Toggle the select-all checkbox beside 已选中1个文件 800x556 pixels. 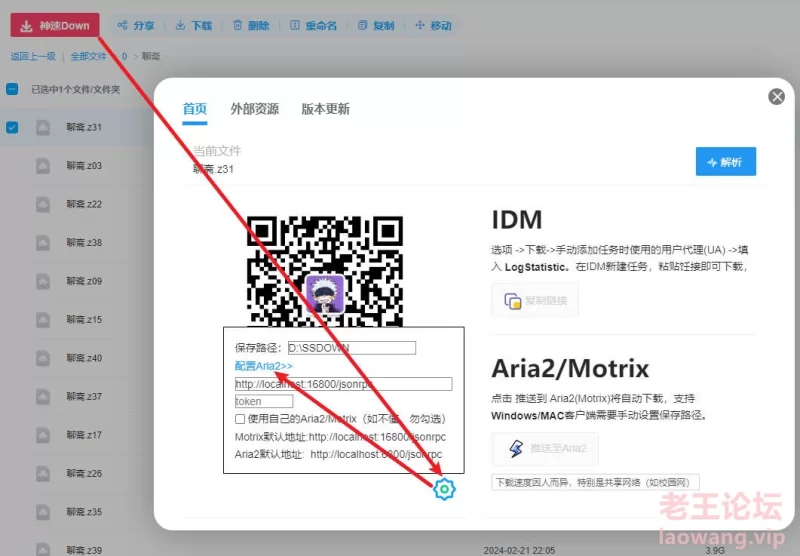12,89
